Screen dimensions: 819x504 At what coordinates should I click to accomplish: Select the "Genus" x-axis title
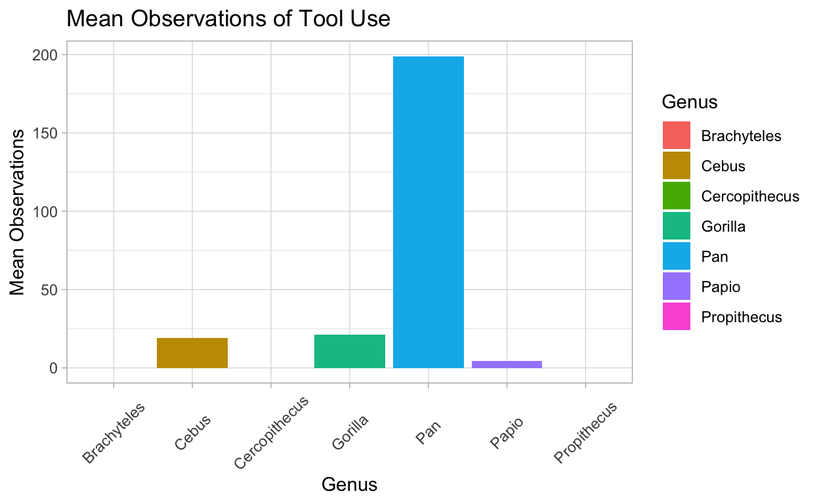[349, 485]
